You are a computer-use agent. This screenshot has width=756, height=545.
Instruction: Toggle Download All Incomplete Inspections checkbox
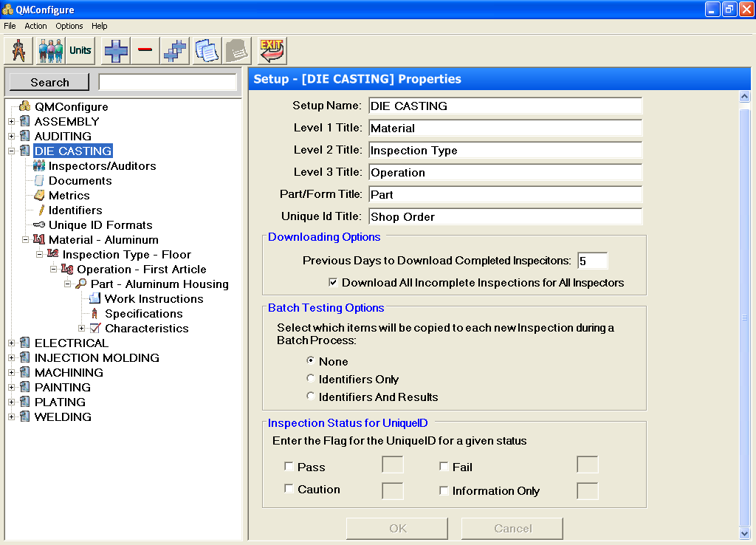pos(333,282)
